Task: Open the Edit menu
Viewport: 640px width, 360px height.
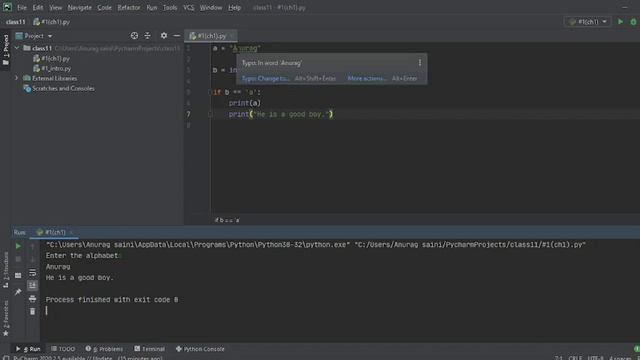Action: (x=38, y=7)
